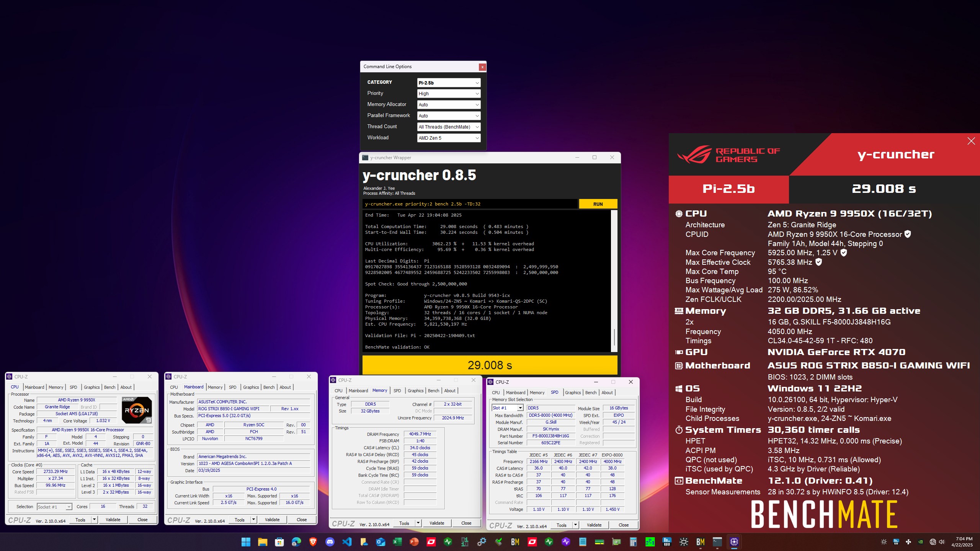
Task: Click the green 2P-1 taskbar icon
Action: tap(650, 542)
